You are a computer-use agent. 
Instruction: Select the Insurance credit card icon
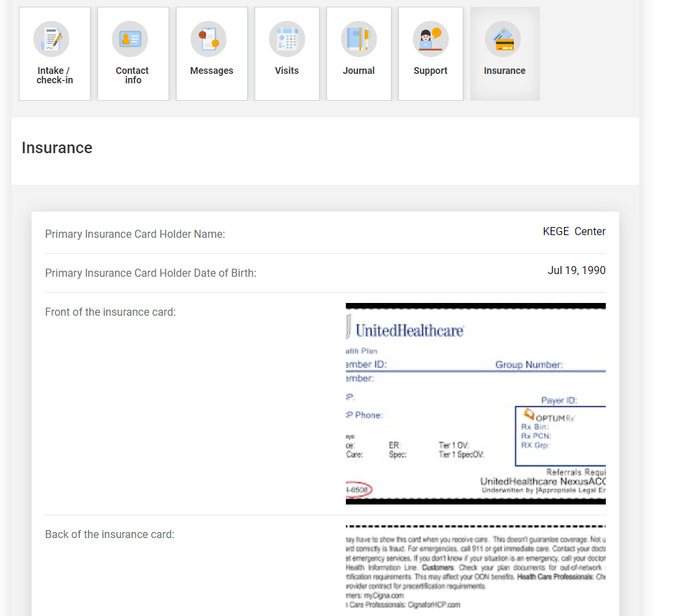point(503,39)
